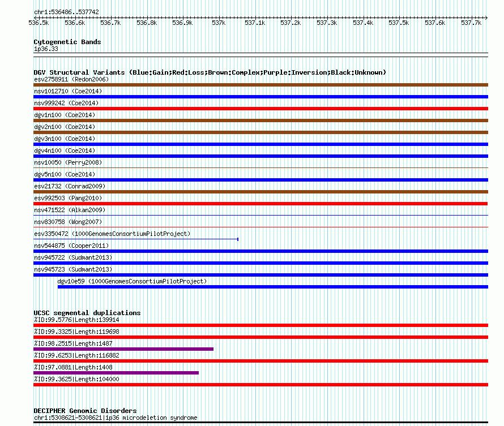
Task: Click the blue bar under dgv4n100
Action: [260, 156]
